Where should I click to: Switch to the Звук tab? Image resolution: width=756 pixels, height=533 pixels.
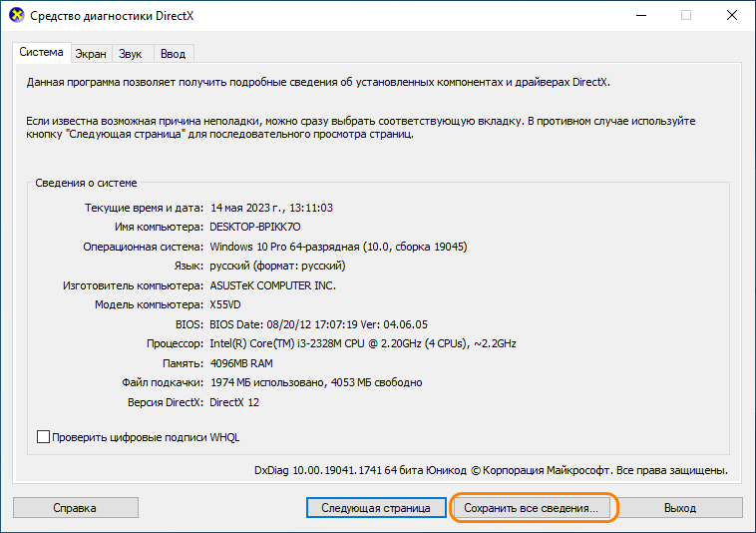(131, 54)
